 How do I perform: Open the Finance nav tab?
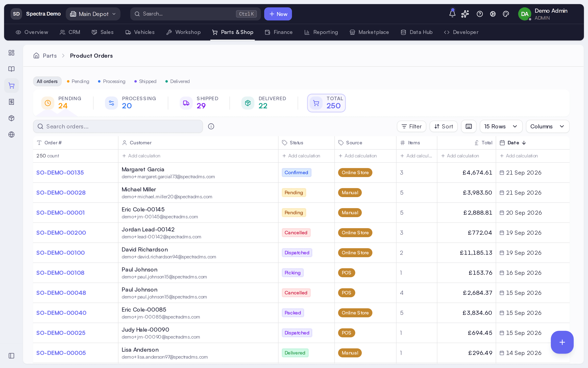(279, 32)
